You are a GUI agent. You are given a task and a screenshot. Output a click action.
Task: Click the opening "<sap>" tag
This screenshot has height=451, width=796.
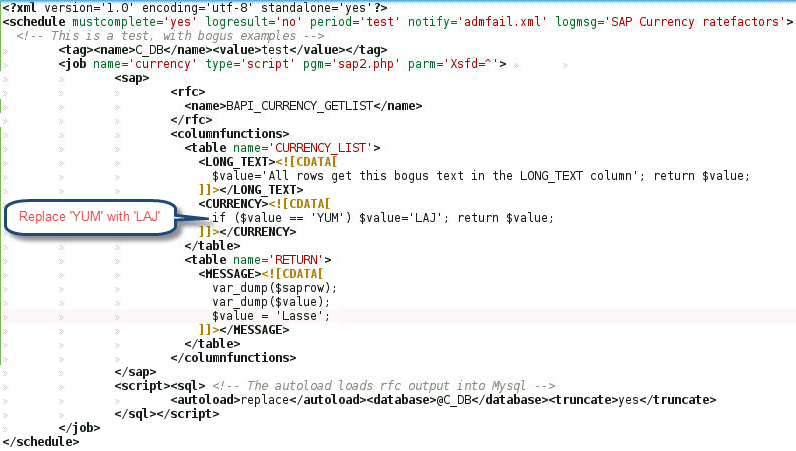click(x=132, y=78)
